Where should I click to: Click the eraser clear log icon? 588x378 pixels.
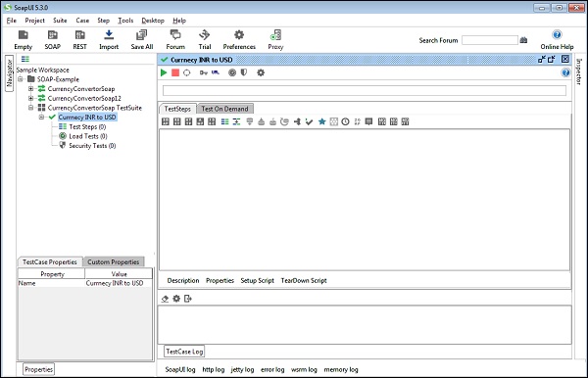[x=165, y=299]
